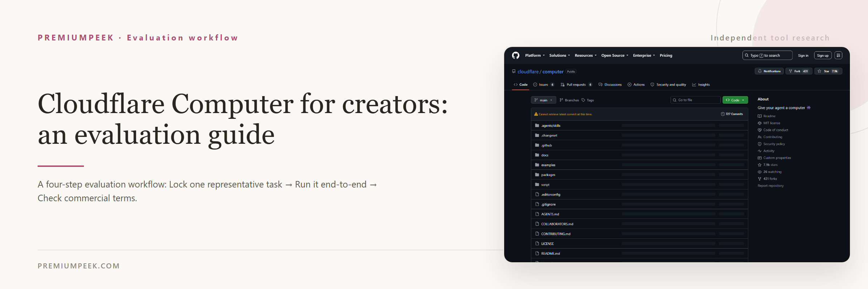This screenshot has width=868, height=289.
Task: Click the folder icon for docs
Action: [537, 155]
